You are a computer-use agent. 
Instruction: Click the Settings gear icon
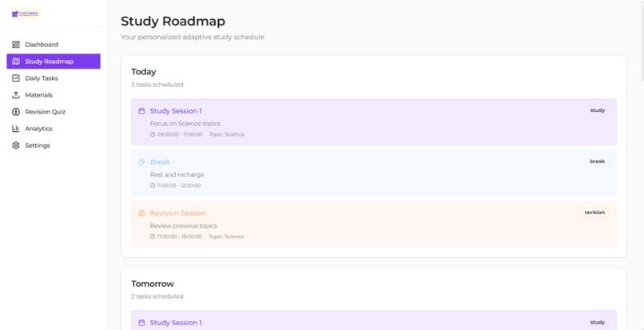16,145
